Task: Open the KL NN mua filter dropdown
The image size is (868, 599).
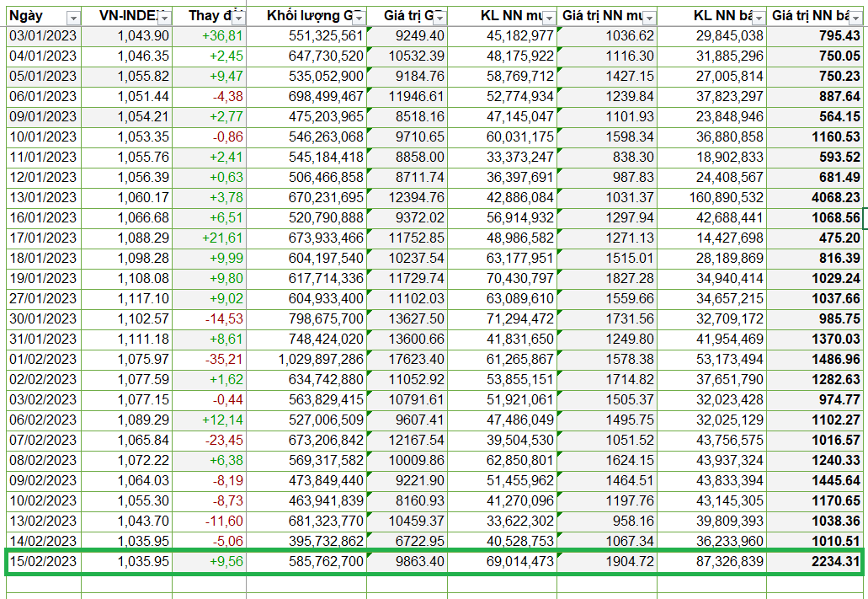Action: pyautogui.click(x=549, y=19)
